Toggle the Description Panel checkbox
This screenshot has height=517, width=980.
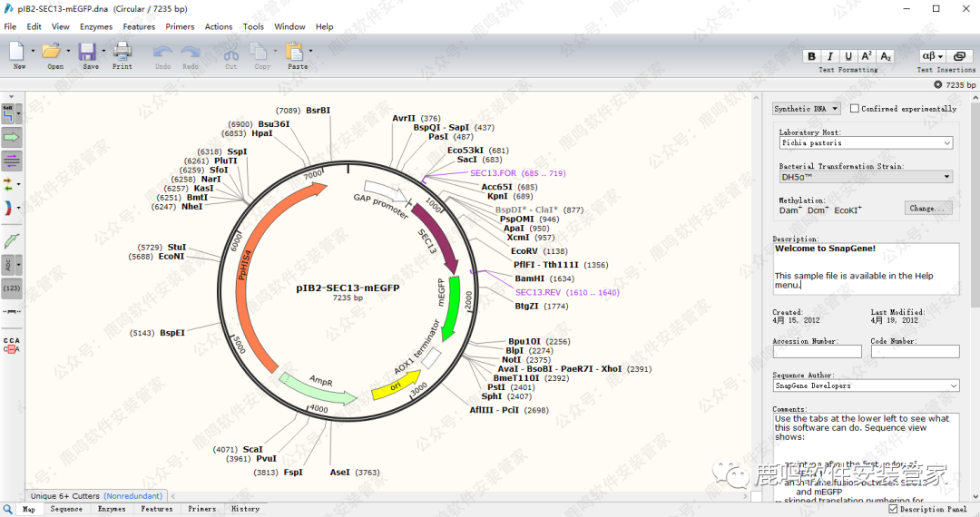pyautogui.click(x=894, y=510)
